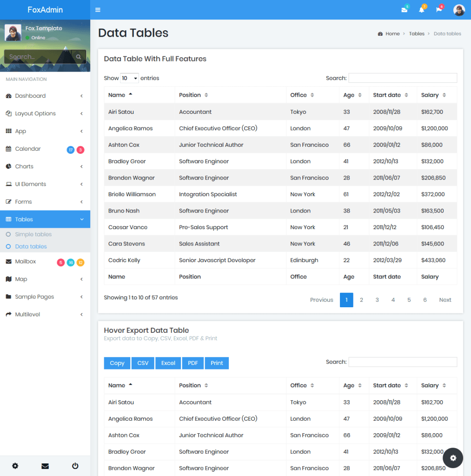Go to page 4 of the data table

point(393,300)
